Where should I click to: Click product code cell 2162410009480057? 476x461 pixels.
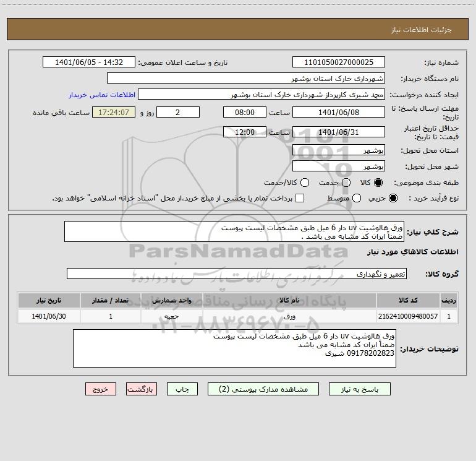[x=408, y=316]
